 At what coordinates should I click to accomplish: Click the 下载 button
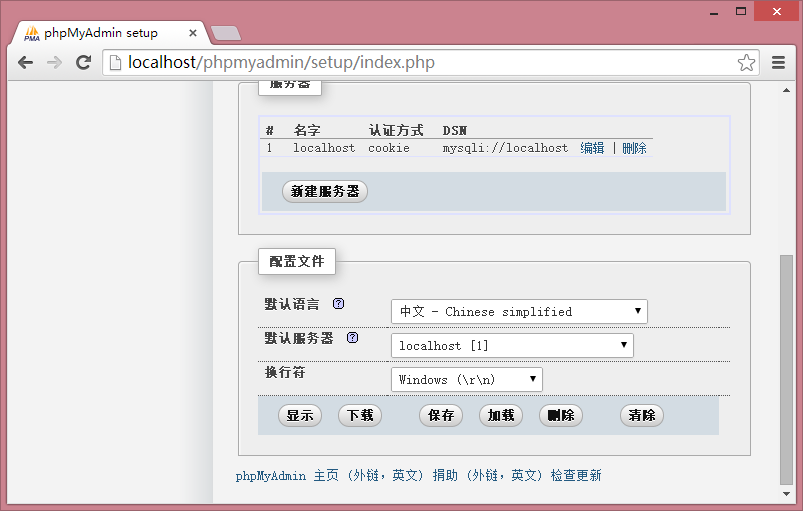pyautogui.click(x=360, y=415)
